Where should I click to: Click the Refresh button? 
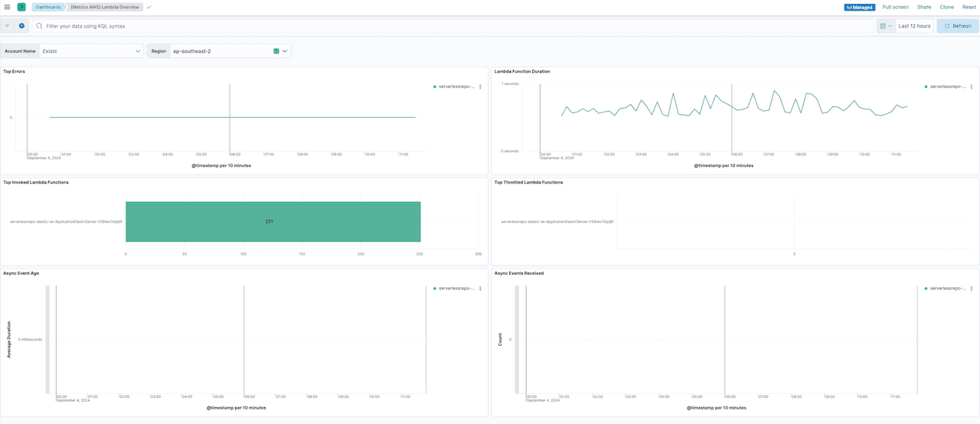(x=957, y=26)
